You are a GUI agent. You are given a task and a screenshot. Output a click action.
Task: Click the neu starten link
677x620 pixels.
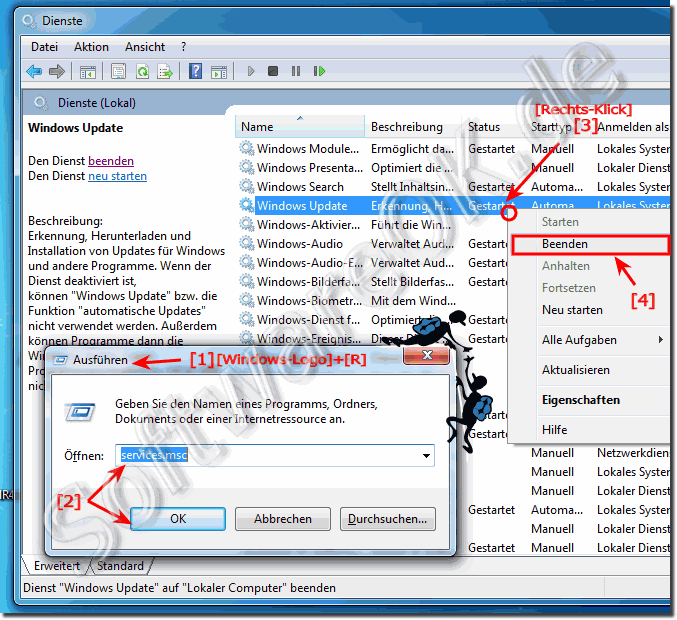(117, 176)
